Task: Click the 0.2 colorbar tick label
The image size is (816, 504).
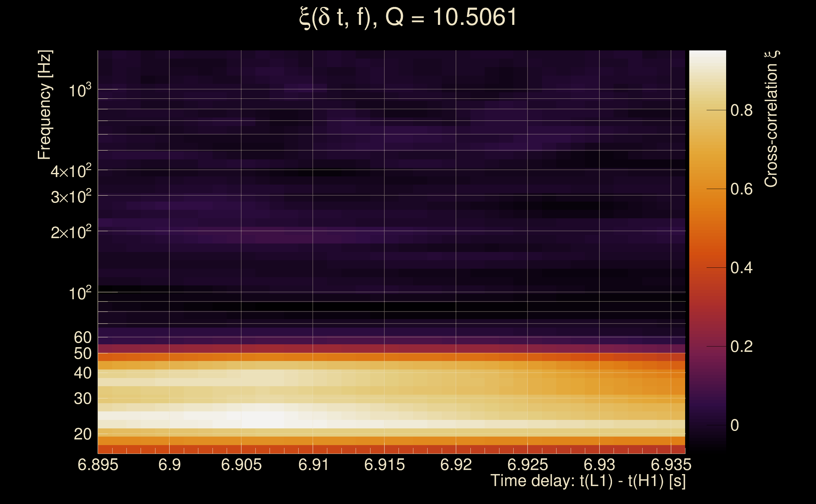Action: click(x=741, y=347)
